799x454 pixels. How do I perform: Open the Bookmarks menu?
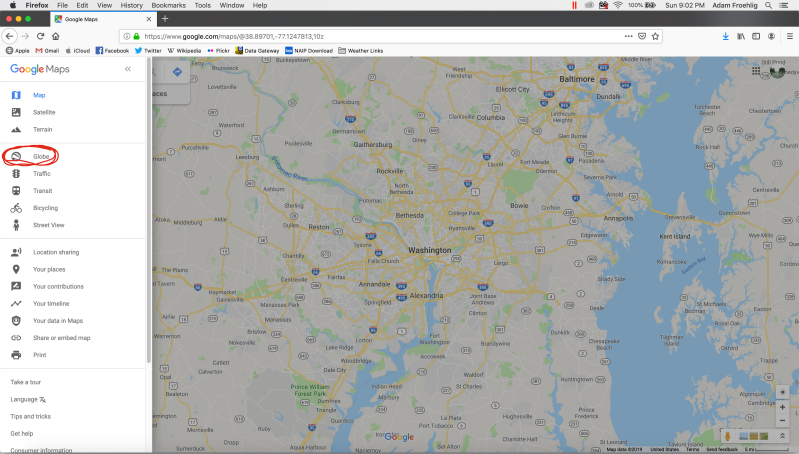pos(169,5)
